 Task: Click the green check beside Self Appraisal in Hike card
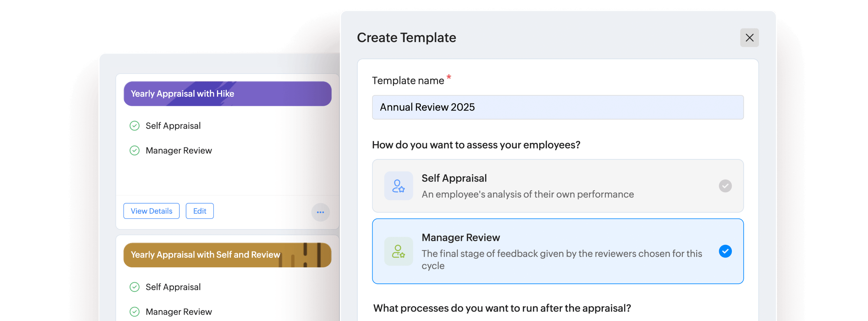pos(134,126)
